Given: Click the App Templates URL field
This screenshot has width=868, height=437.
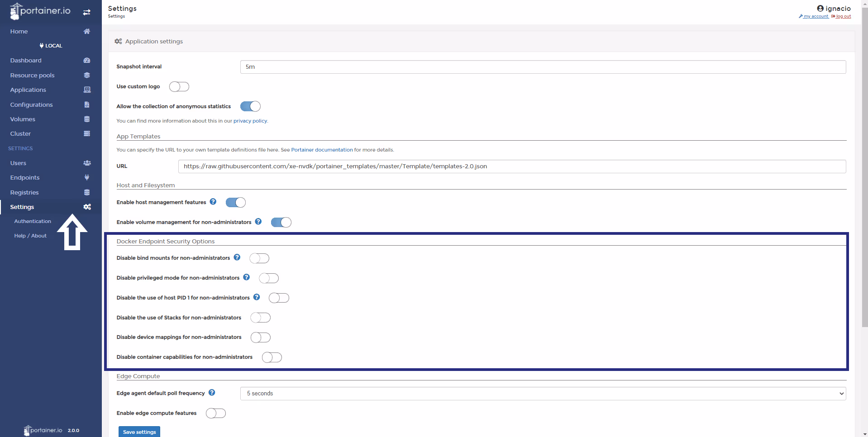Looking at the screenshot, I should click(x=512, y=166).
